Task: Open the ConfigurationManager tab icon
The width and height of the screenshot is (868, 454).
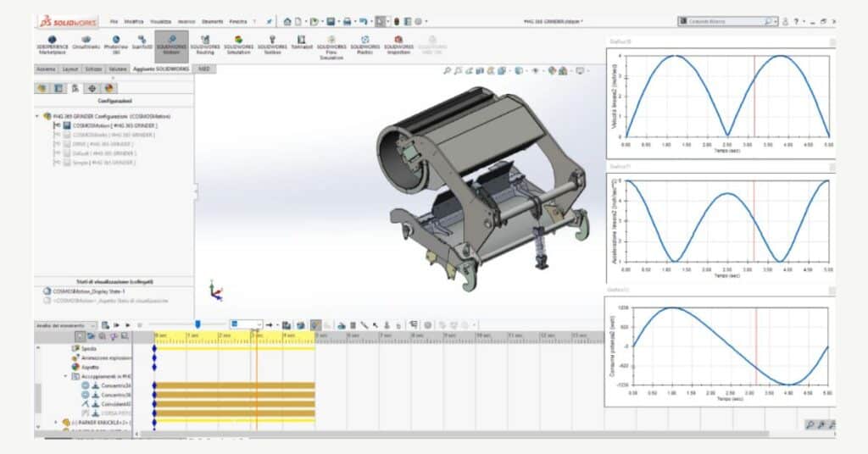Action: 75,88
